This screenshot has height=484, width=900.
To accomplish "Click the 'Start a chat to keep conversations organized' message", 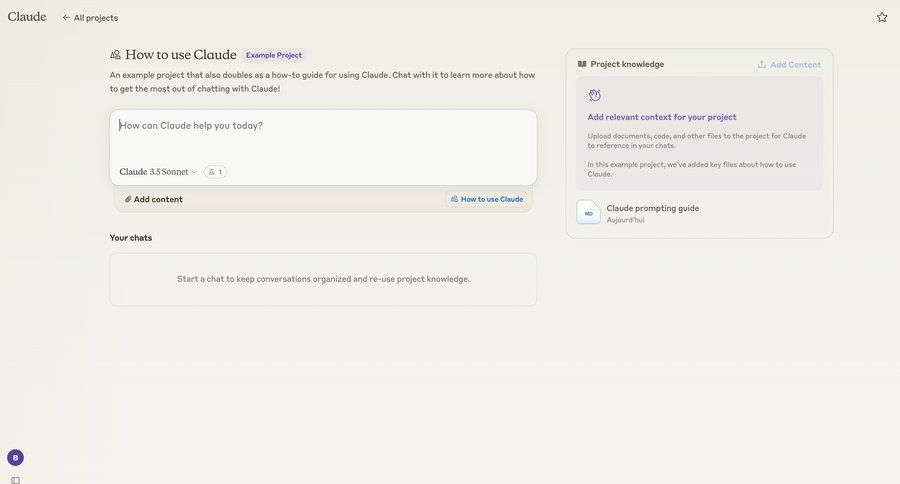I will [323, 279].
